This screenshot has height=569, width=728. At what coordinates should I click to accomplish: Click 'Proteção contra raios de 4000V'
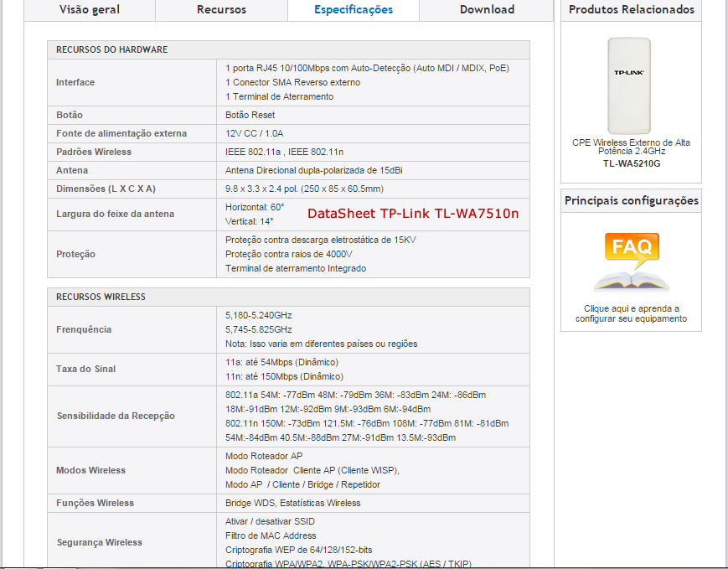click(x=289, y=254)
